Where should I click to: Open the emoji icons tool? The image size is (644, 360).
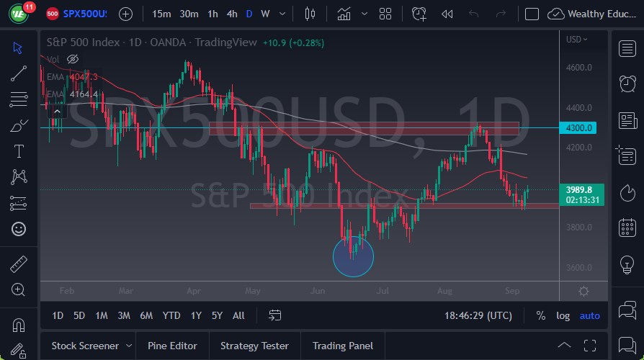coord(19,229)
